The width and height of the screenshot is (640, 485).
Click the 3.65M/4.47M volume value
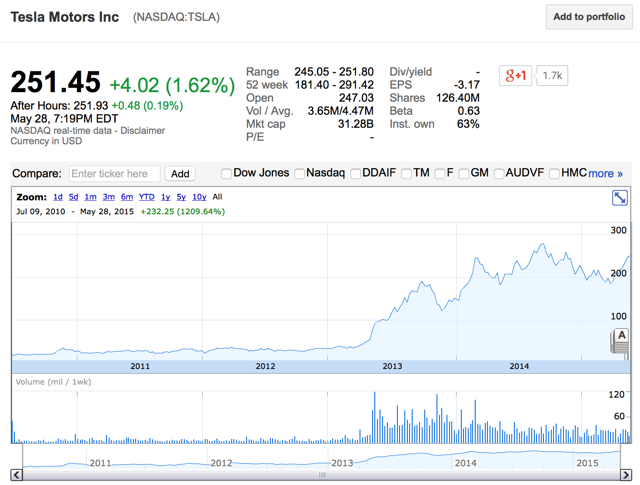[340, 111]
